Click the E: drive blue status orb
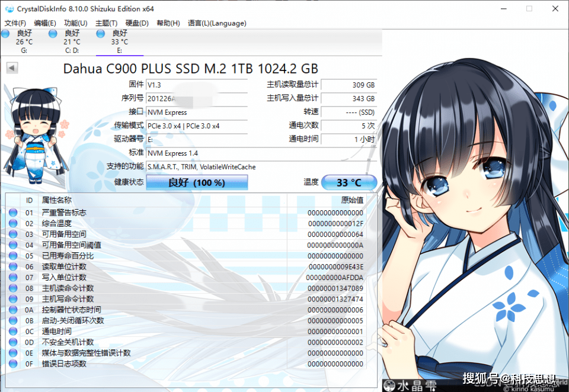Image resolution: width=569 pixels, height=392 pixels. [x=101, y=34]
